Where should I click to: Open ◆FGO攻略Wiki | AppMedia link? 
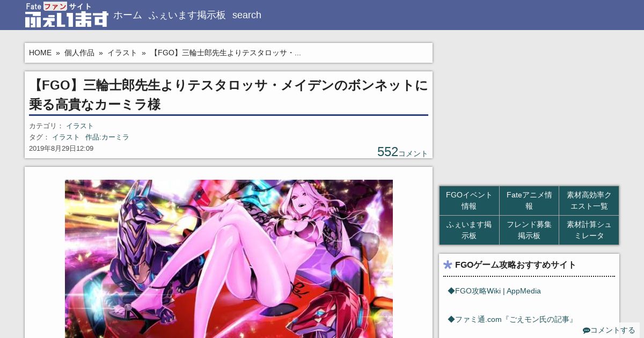point(494,291)
